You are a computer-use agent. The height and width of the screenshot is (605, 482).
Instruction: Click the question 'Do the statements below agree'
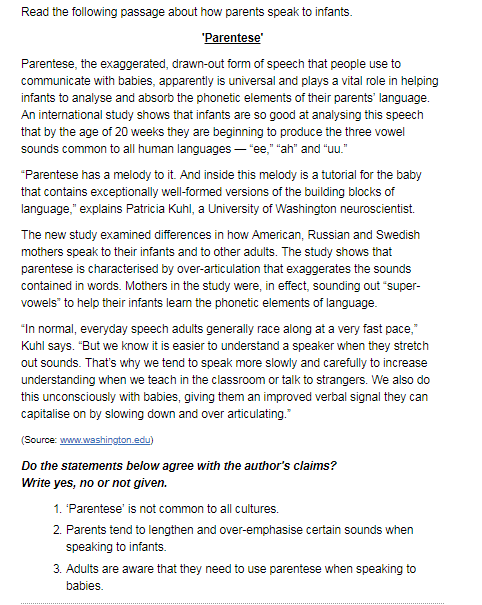coord(179,466)
